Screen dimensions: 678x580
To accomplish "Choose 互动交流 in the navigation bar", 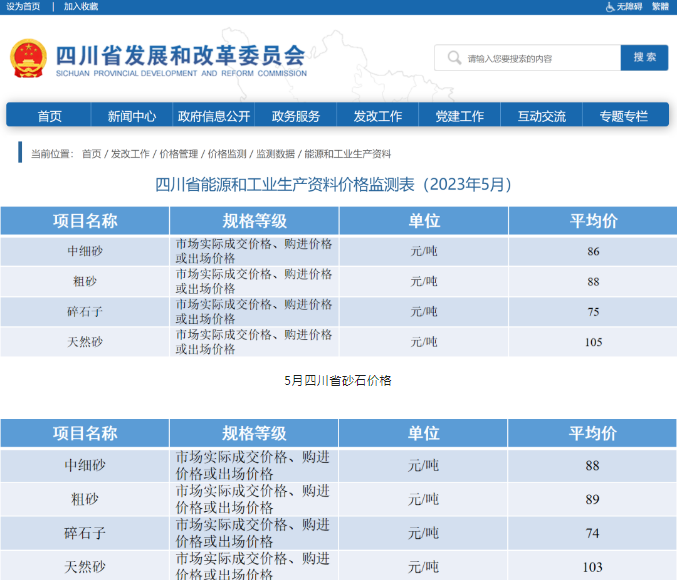I will (x=541, y=116).
